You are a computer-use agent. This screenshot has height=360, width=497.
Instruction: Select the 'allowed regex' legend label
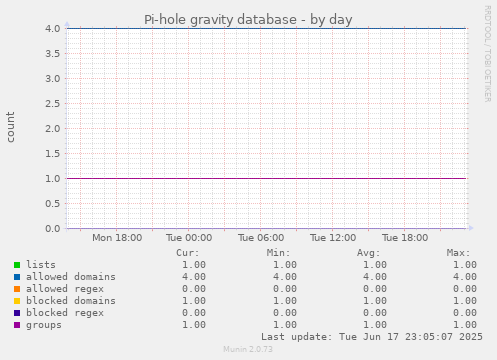click(x=65, y=289)
